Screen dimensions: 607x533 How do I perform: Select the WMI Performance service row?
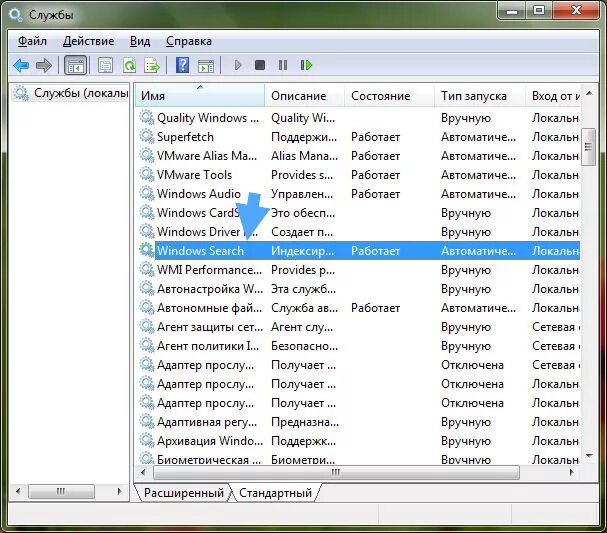pyautogui.click(x=359, y=269)
